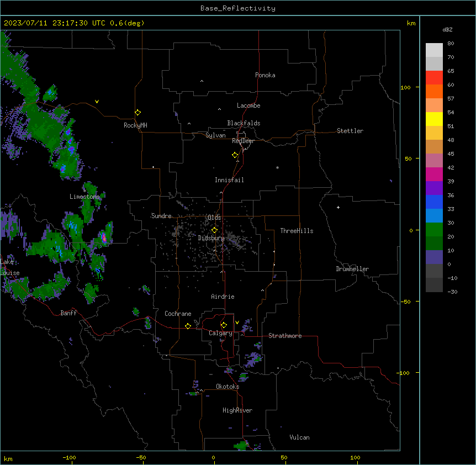Click the -100 tick label on the vertical axis
Image resolution: width=476 pixels, height=465 pixels.
coord(404,373)
